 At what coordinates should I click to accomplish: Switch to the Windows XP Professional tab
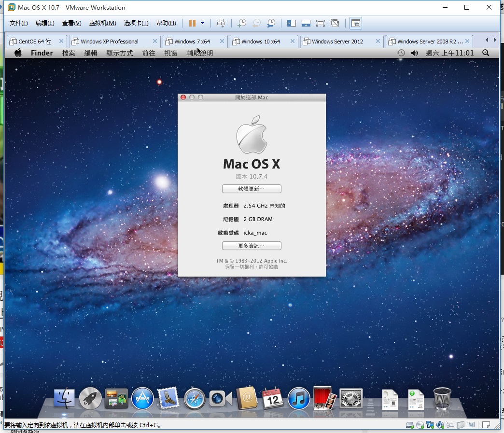(109, 42)
